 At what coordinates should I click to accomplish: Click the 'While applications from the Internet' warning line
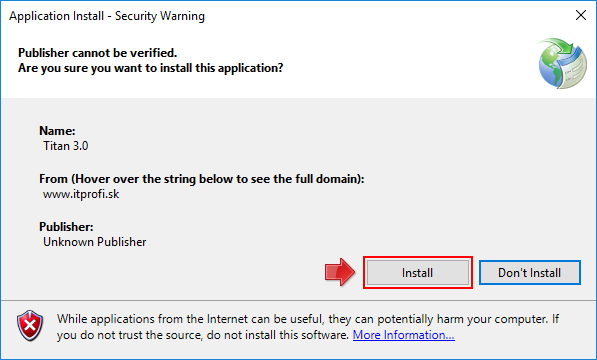click(x=308, y=319)
